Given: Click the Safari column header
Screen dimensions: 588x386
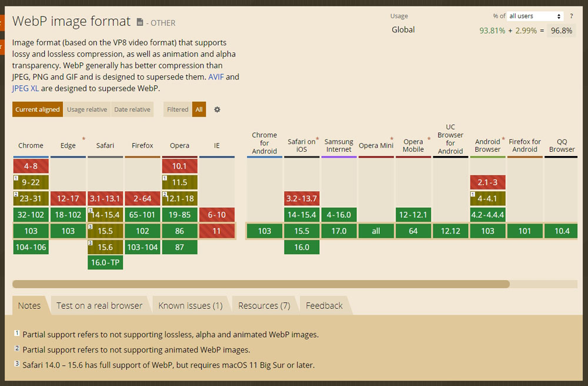Looking at the screenshot, I should 105,145.
